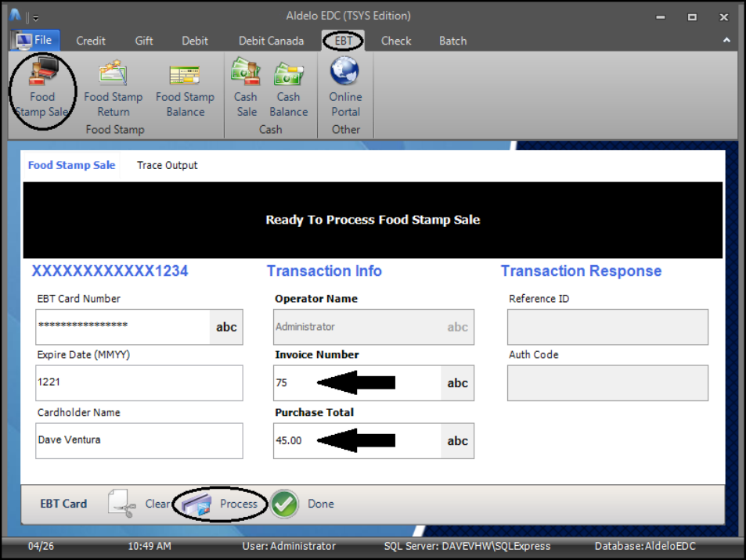Click the Reference ID field
This screenshot has width=746, height=560.
[607, 327]
